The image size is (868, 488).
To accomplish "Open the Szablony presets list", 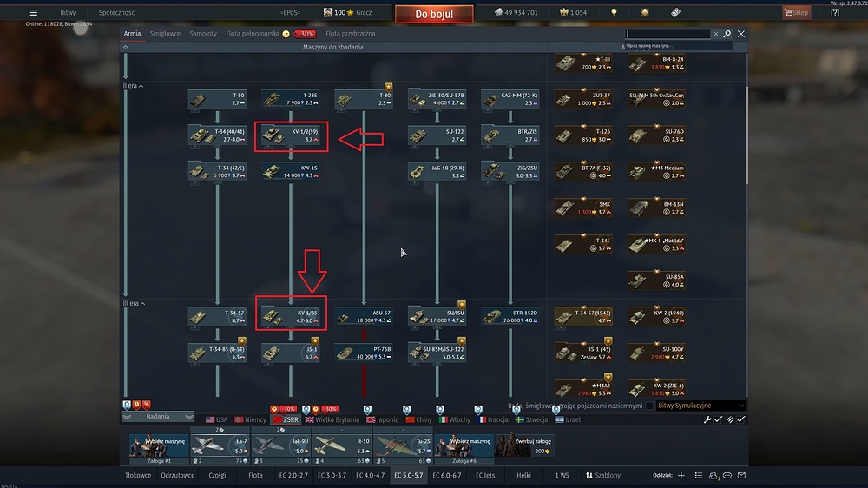I will click(x=603, y=475).
